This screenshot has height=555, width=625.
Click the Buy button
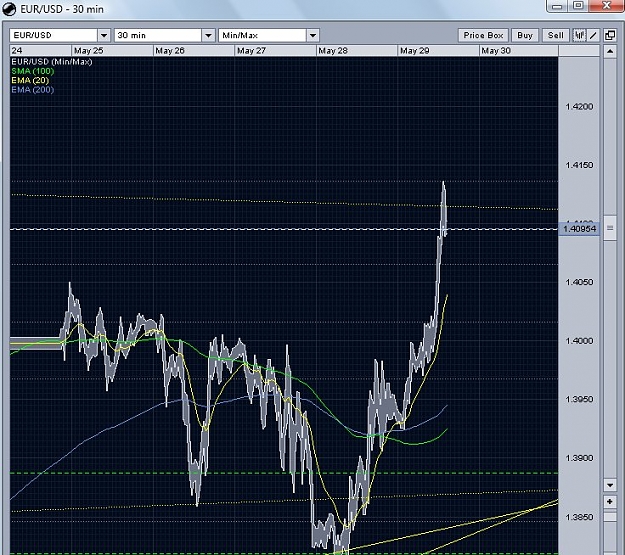525,35
